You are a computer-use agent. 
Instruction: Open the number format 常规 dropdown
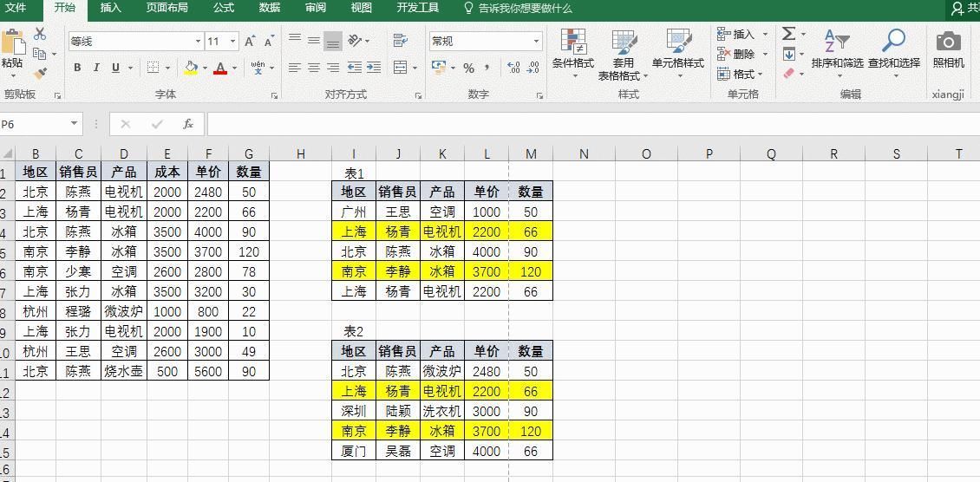pos(536,42)
